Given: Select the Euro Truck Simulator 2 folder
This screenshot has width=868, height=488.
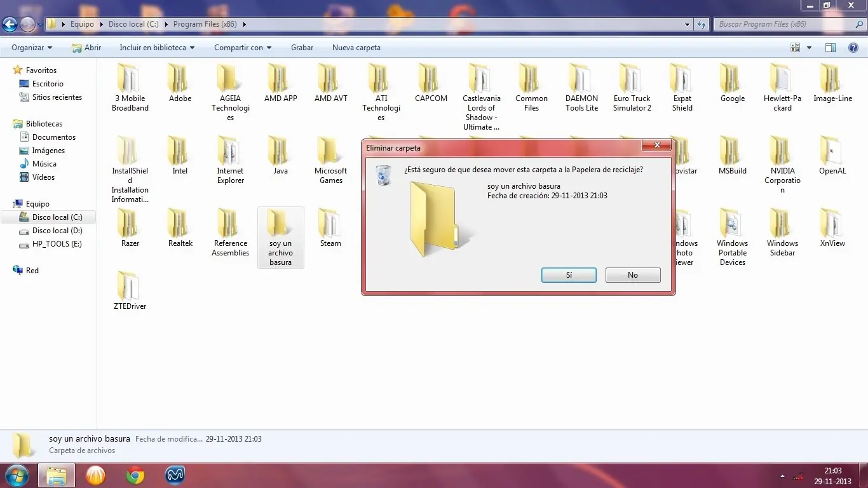Looking at the screenshot, I should [x=632, y=88].
